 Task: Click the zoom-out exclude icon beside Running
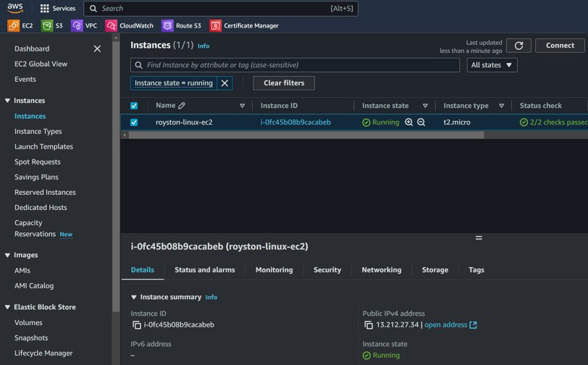(x=421, y=122)
